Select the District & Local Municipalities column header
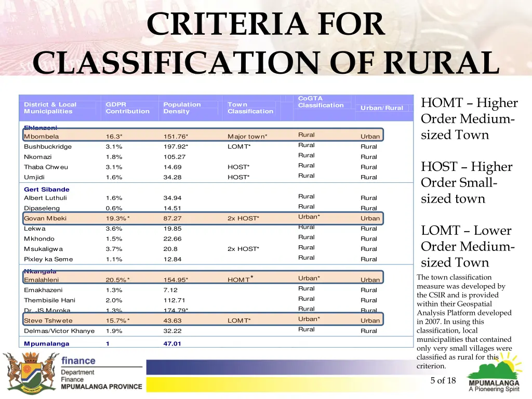Image resolution: width=532 pixels, height=399 pixels. [50, 108]
